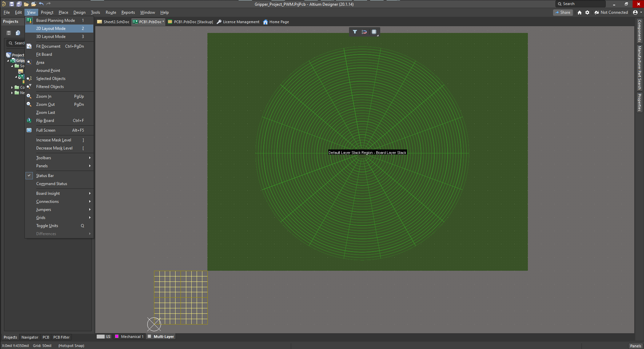Click the snap options icon in Active Bar
The image size is (644, 349).
[x=364, y=32]
